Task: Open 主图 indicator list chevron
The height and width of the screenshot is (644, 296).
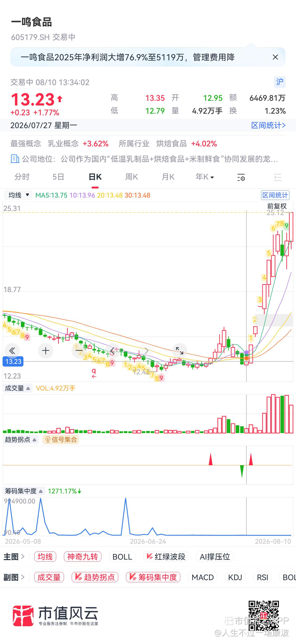Action: coord(22,557)
